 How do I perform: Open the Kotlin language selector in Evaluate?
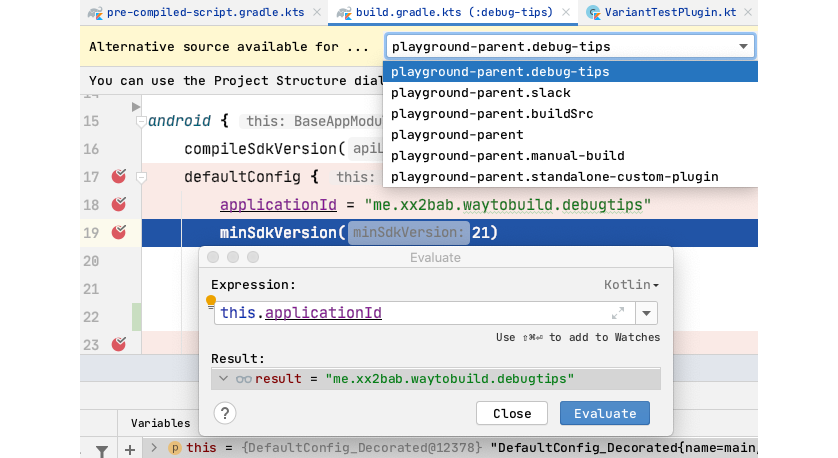pos(631,285)
